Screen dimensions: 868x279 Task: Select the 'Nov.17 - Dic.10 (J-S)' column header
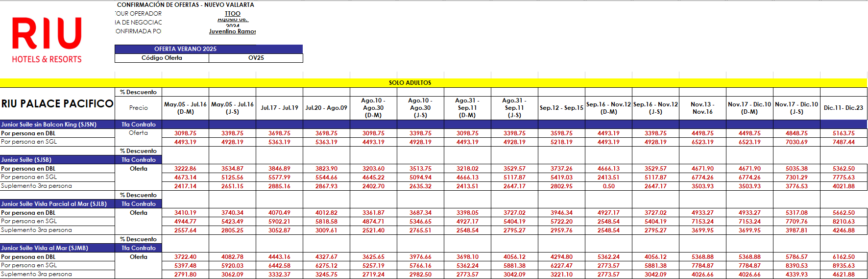click(x=797, y=108)
